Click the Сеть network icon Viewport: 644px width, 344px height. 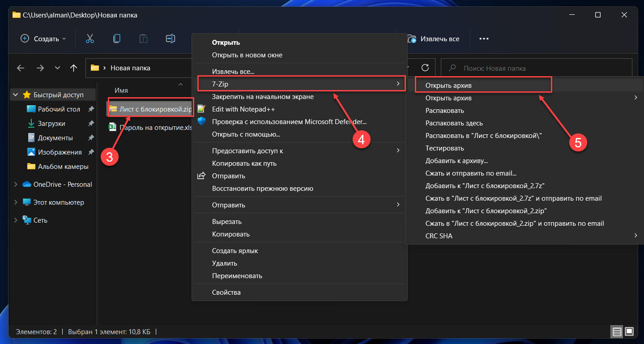(27, 220)
